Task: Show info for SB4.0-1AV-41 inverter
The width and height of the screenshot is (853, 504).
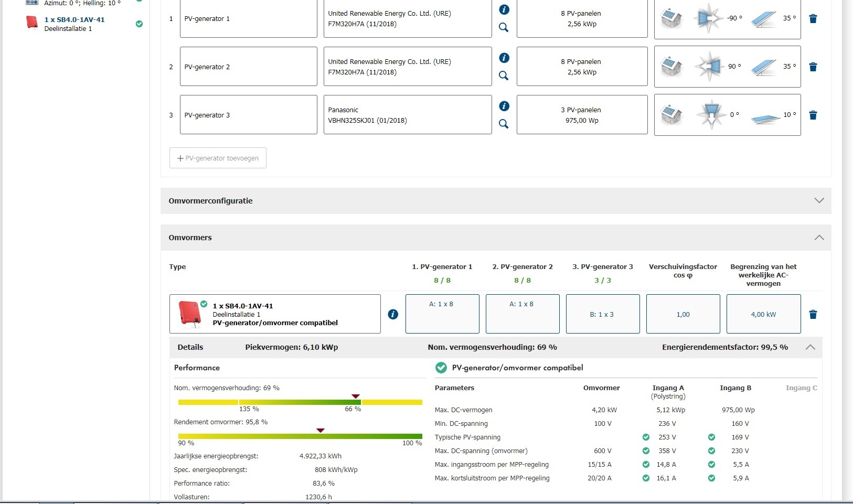Action: 393,314
